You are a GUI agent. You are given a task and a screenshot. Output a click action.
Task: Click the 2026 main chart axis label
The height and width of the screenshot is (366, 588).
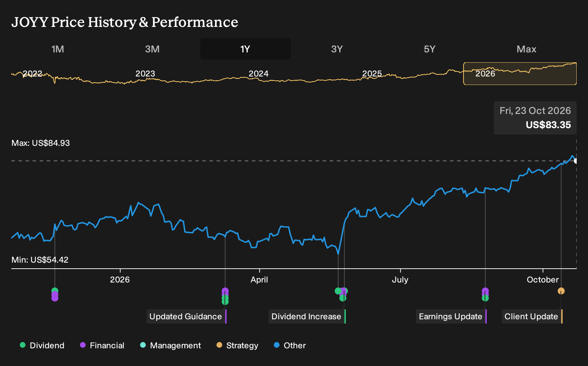[120, 280]
